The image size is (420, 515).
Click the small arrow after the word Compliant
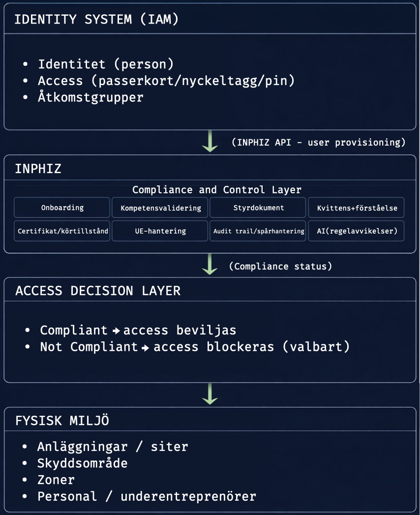point(116,331)
